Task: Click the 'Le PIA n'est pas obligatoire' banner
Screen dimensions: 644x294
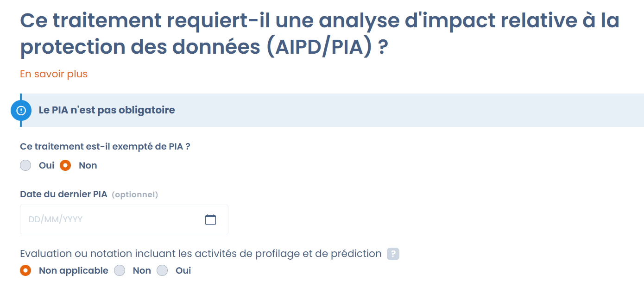Action: [324, 111]
